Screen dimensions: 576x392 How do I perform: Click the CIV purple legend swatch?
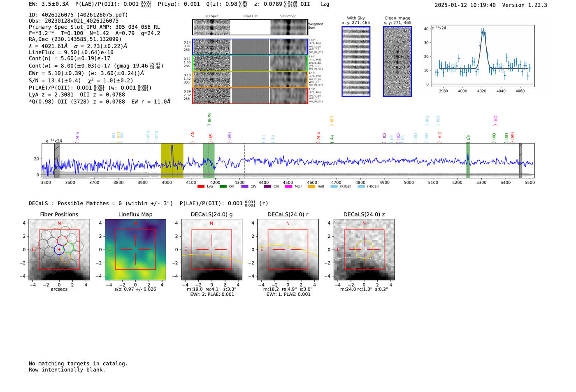pyautogui.click(x=245, y=186)
